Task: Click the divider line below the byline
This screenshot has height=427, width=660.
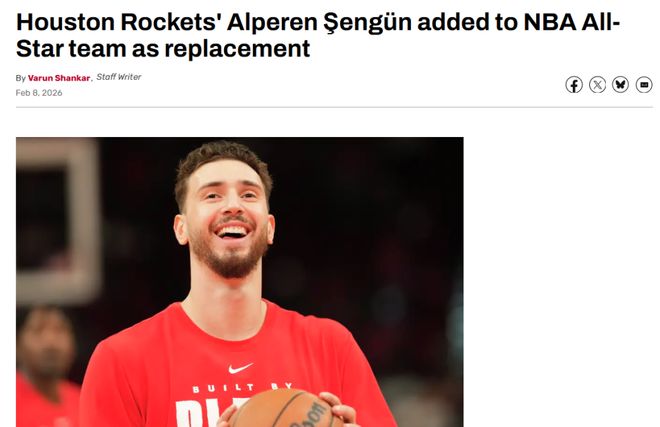Action: coord(334,107)
